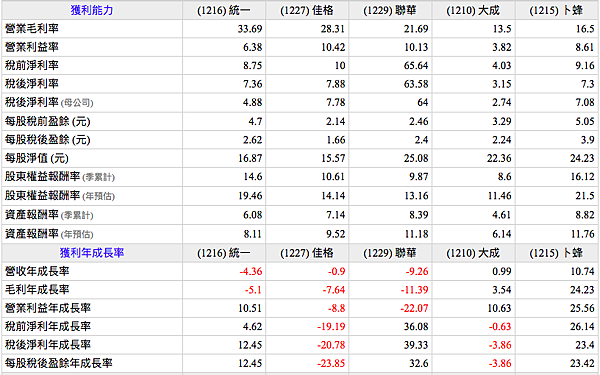Screen dimensions: 600x375
Task: Select 佳格 稅前淨利年成長率 value -19.19
Action: point(331,326)
